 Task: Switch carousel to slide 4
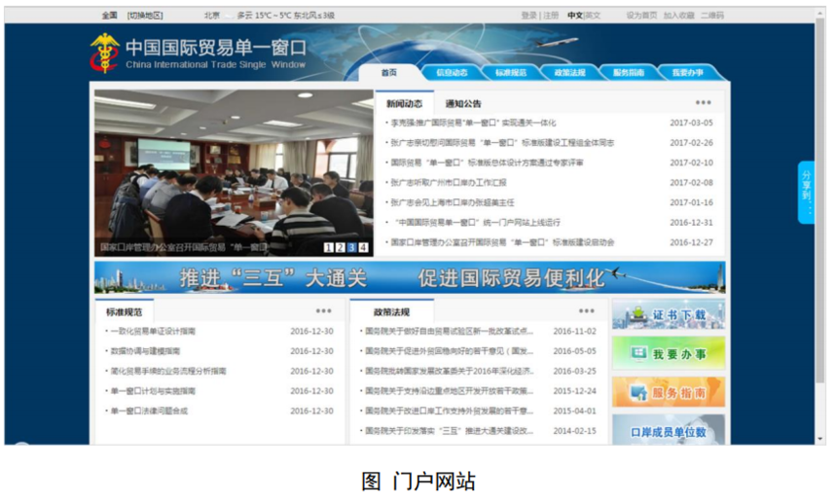364,248
